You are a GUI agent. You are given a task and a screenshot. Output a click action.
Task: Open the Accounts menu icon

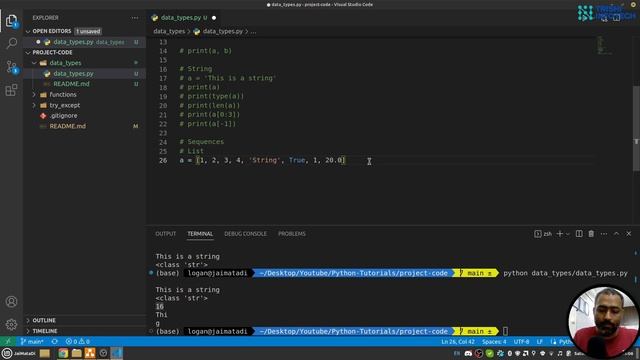pos(11,302)
